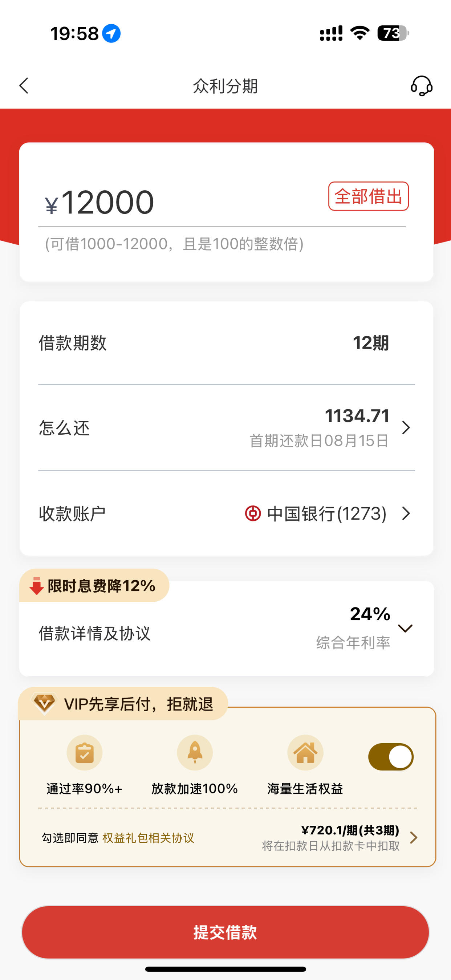This screenshot has width=451, height=980.
Task: Tap the Bank of China logo icon
Action: [253, 513]
